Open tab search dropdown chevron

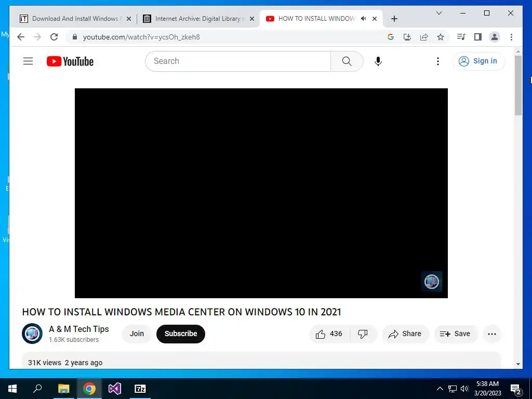point(438,13)
